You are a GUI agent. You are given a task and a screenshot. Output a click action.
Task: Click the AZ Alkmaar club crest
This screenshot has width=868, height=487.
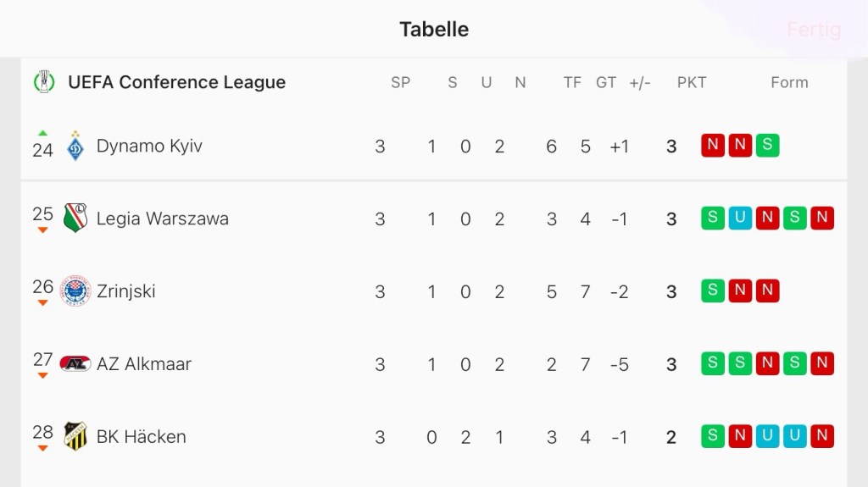75,364
